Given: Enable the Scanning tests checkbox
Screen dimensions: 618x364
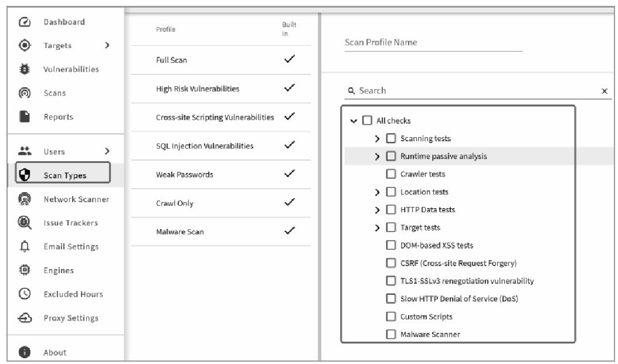Looking at the screenshot, I should pyautogui.click(x=391, y=138).
